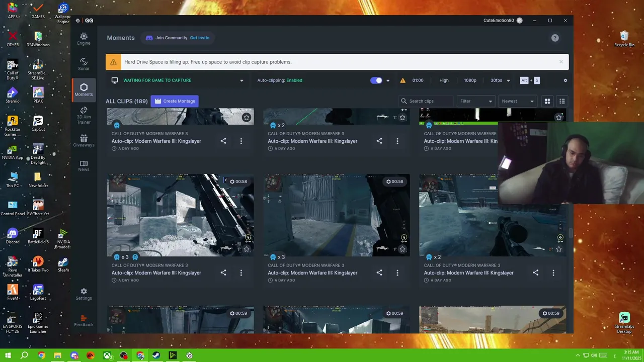Click the Search clips field

[x=426, y=101]
